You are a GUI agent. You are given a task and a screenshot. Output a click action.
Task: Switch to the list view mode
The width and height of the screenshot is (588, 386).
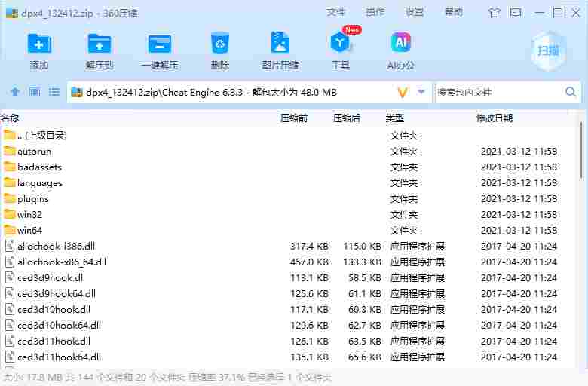[x=54, y=92]
